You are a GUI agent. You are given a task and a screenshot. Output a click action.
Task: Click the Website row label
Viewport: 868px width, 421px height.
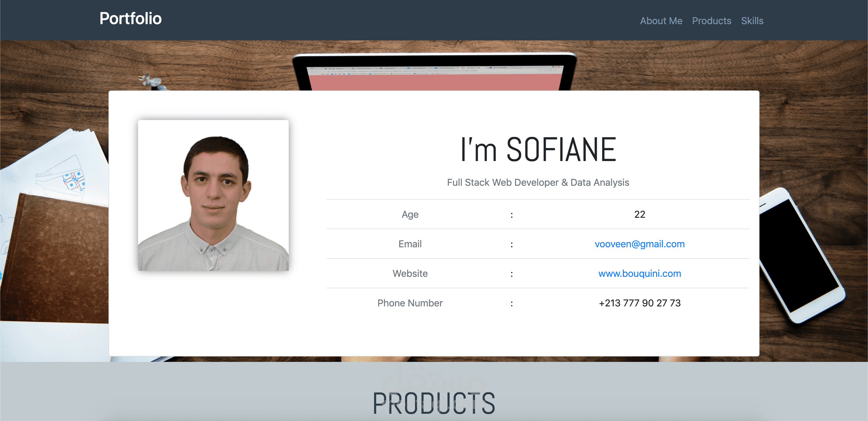(x=410, y=273)
